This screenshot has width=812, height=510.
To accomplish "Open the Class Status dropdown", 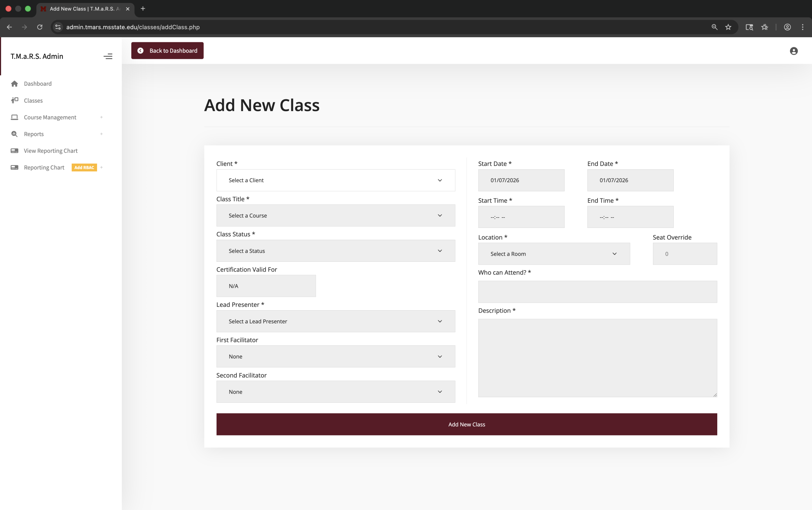I will pyautogui.click(x=335, y=251).
